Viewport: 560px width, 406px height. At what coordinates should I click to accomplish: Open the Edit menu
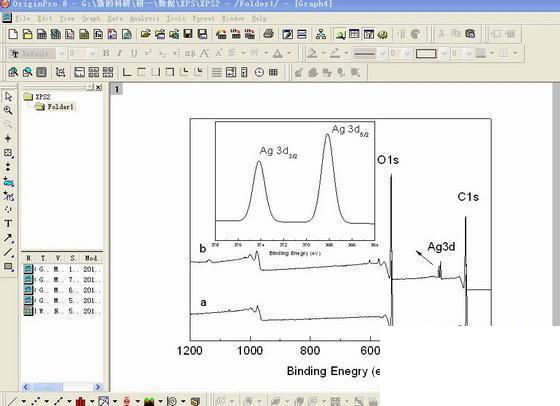[x=45, y=18]
